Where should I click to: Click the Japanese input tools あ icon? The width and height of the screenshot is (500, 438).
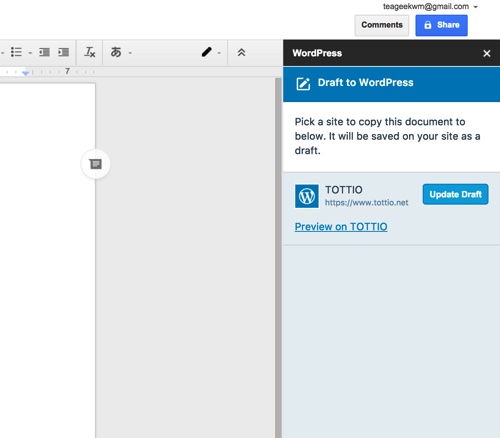(116, 52)
